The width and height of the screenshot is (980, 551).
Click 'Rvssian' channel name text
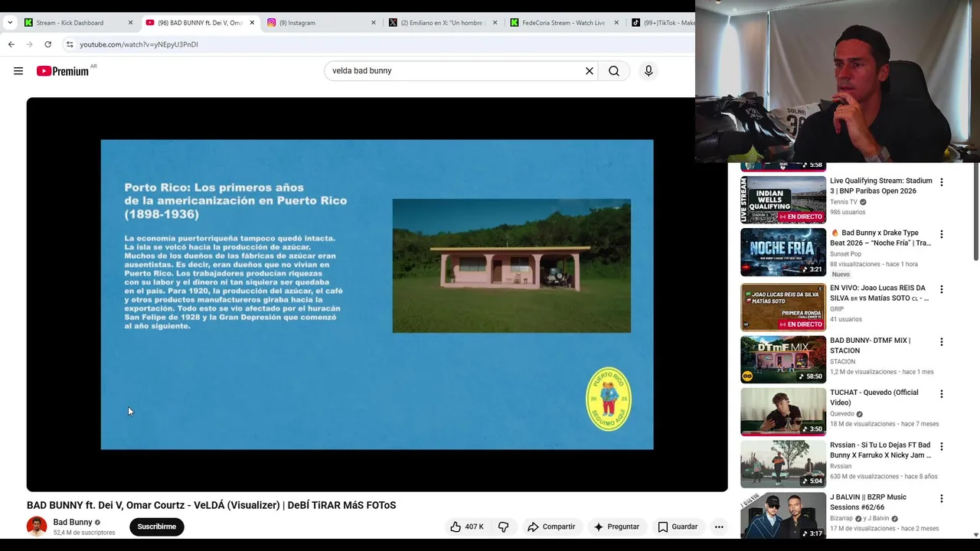click(x=841, y=466)
